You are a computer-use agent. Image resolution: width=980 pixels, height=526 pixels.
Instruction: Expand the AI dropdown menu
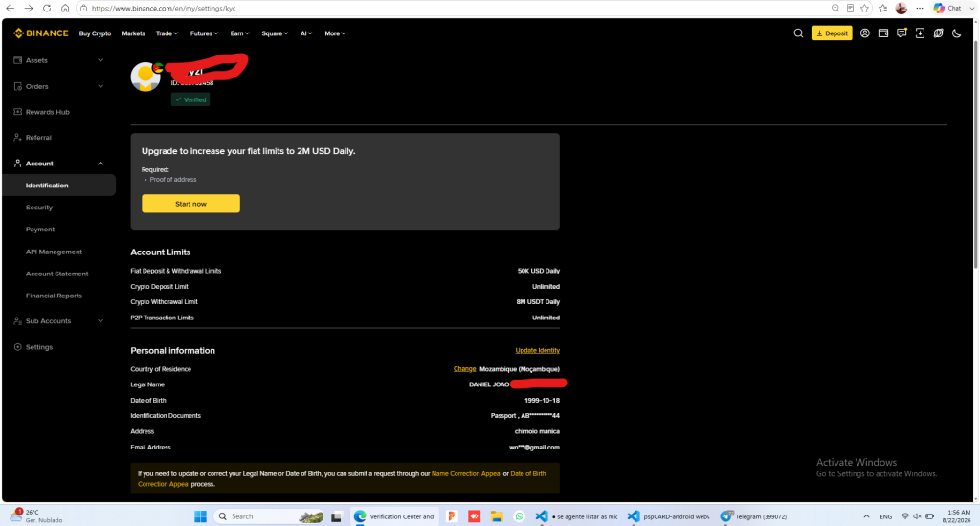tap(306, 33)
